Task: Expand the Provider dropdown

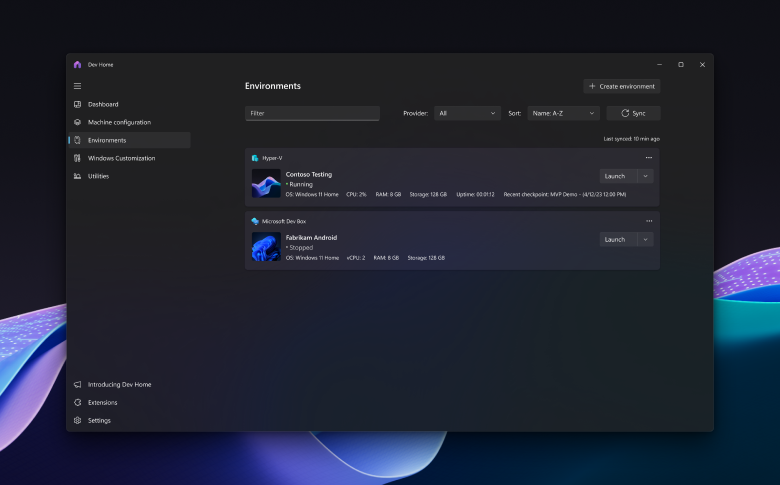Action: (467, 114)
